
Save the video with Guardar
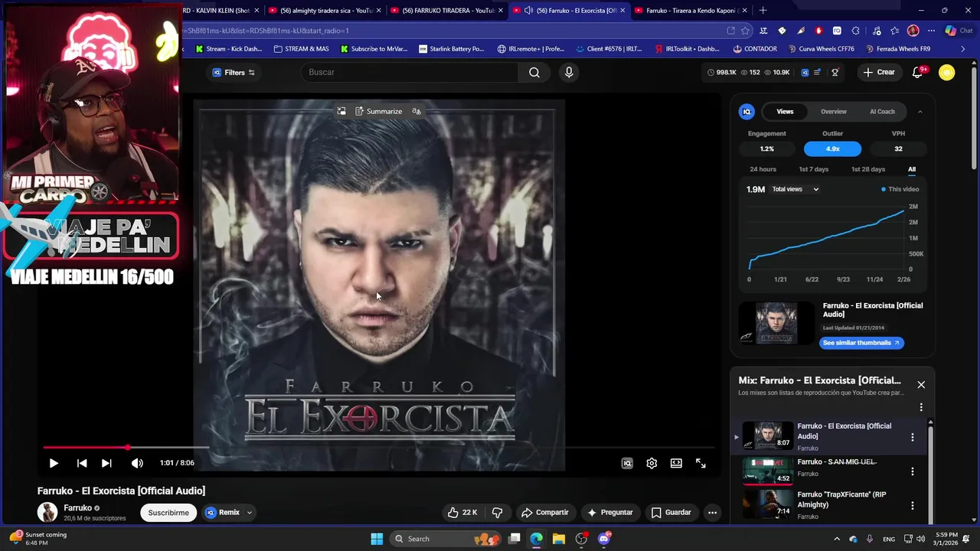(671, 513)
